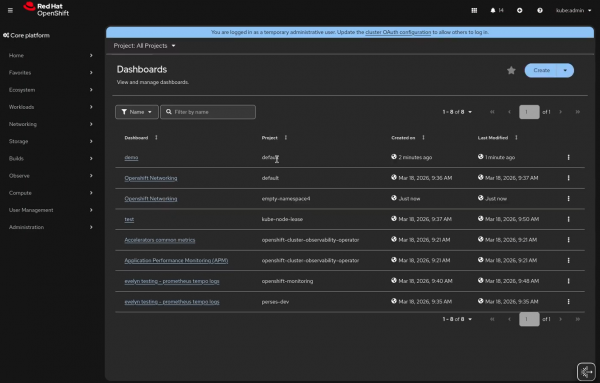Open kebab actions menu for demo row
Screen dimensions: 600x383
pyautogui.click(x=569, y=158)
